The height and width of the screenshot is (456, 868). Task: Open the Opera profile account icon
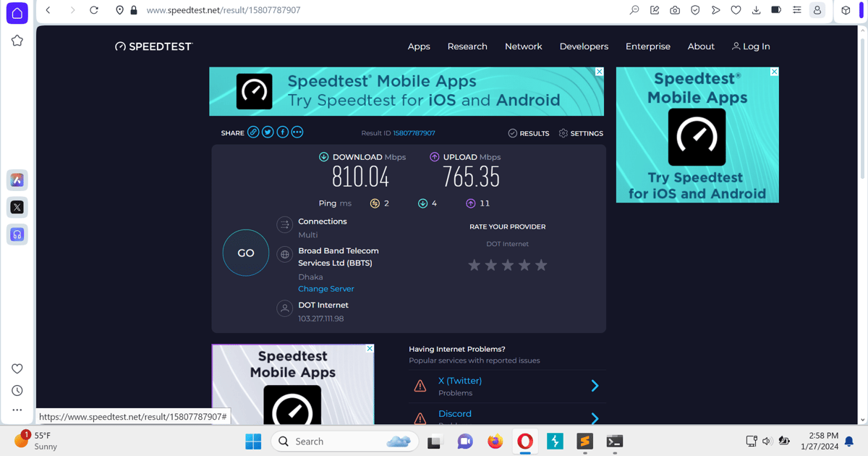[817, 10]
